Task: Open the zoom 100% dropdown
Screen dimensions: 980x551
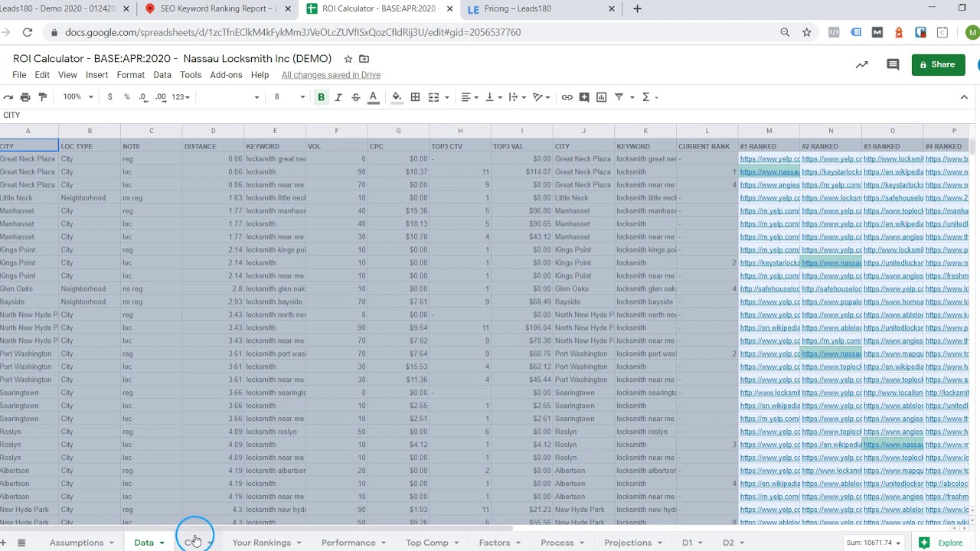Action: click(78, 97)
